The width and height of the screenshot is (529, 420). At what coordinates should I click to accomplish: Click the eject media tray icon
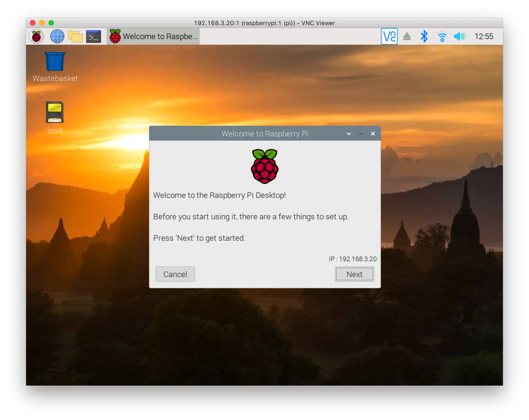pos(407,37)
